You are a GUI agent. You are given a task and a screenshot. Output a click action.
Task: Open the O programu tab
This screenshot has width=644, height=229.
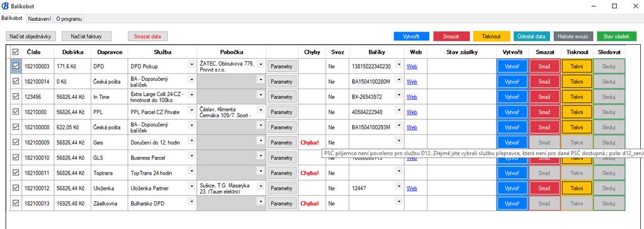(69, 19)
